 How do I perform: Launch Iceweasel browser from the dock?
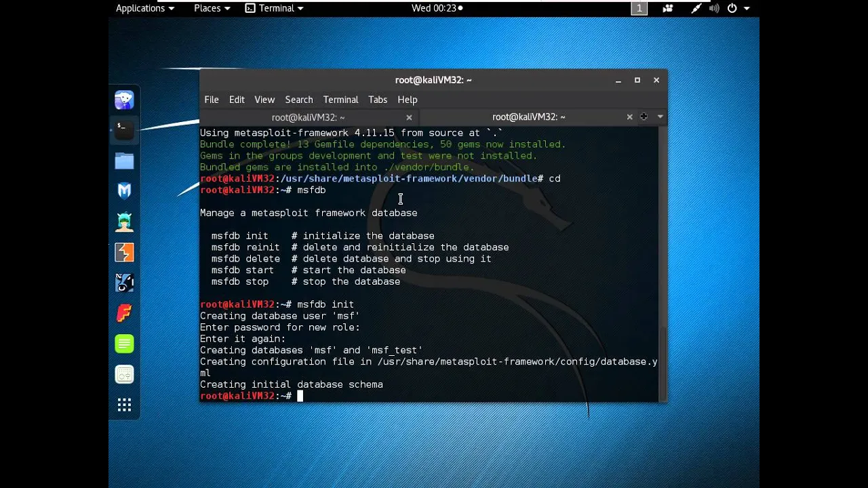pos(124,100)
